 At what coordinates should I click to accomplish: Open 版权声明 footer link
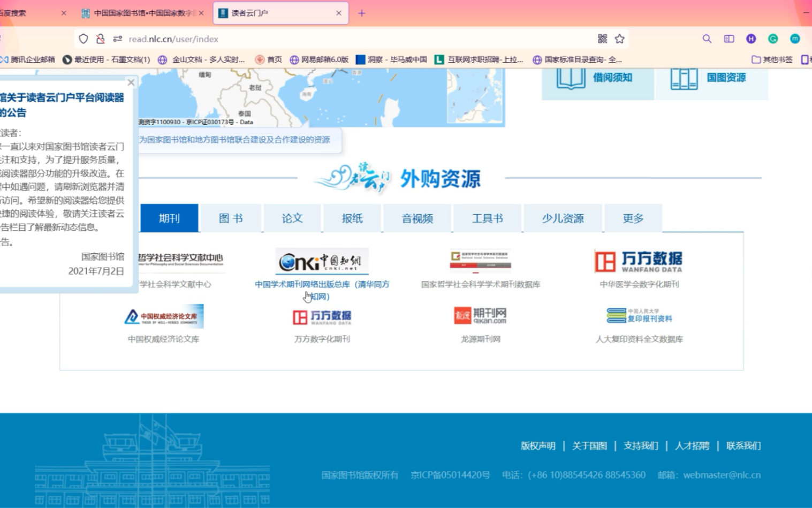coord(538,445)
